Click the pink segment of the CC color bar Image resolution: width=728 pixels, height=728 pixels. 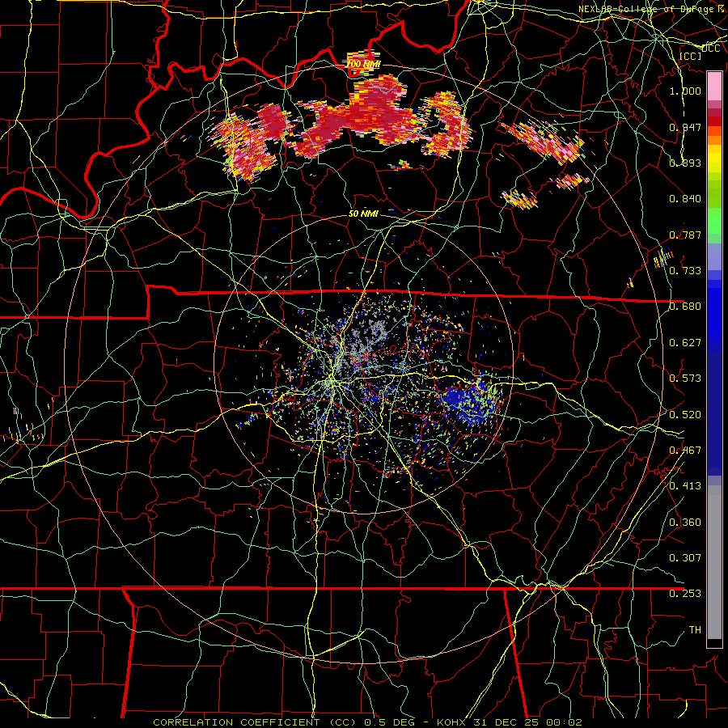(714, 86)
